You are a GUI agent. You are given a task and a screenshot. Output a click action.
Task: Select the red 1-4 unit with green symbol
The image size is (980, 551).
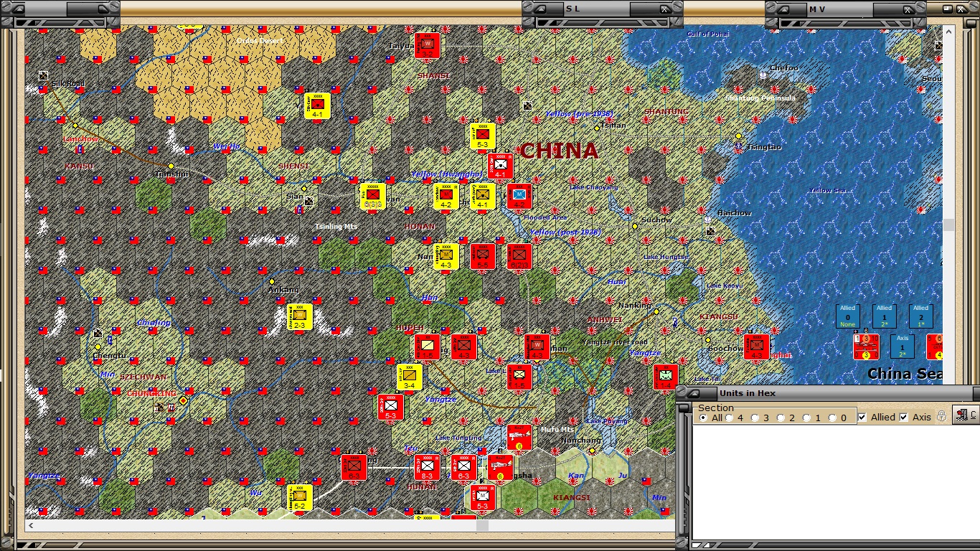tap(666, 377)
